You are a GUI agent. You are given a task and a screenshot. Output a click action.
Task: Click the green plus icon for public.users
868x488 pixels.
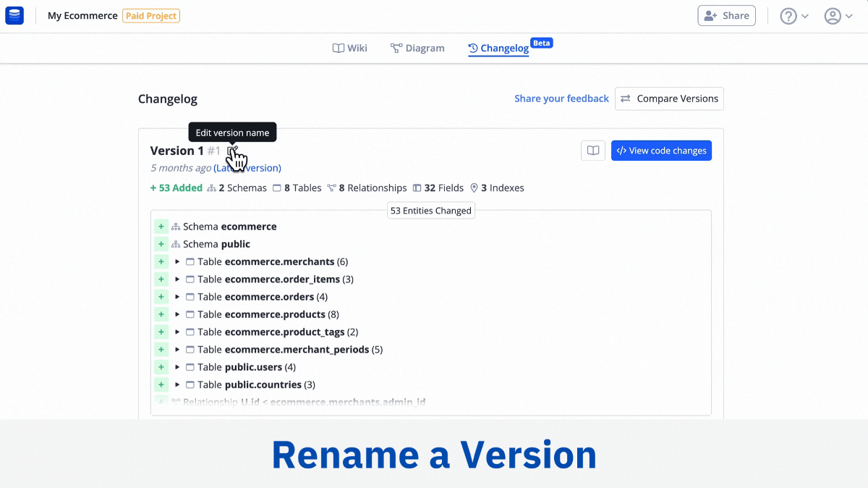[x=161, y=367]
